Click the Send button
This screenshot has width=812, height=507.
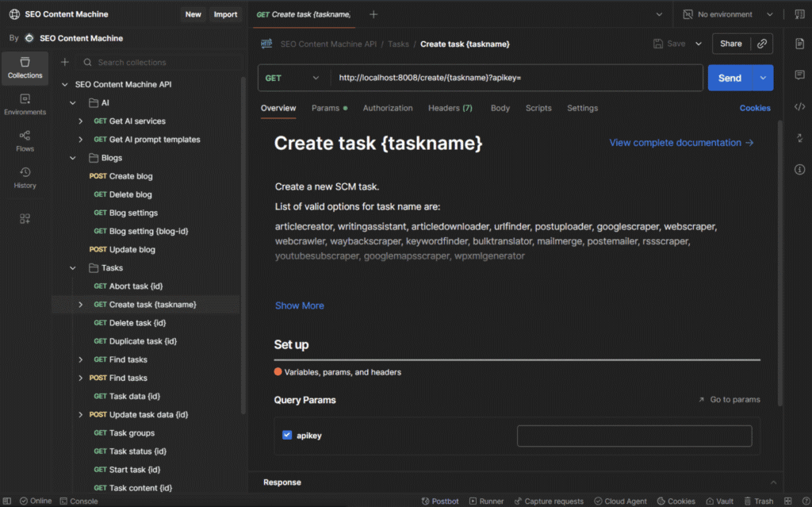pos(729,78)
